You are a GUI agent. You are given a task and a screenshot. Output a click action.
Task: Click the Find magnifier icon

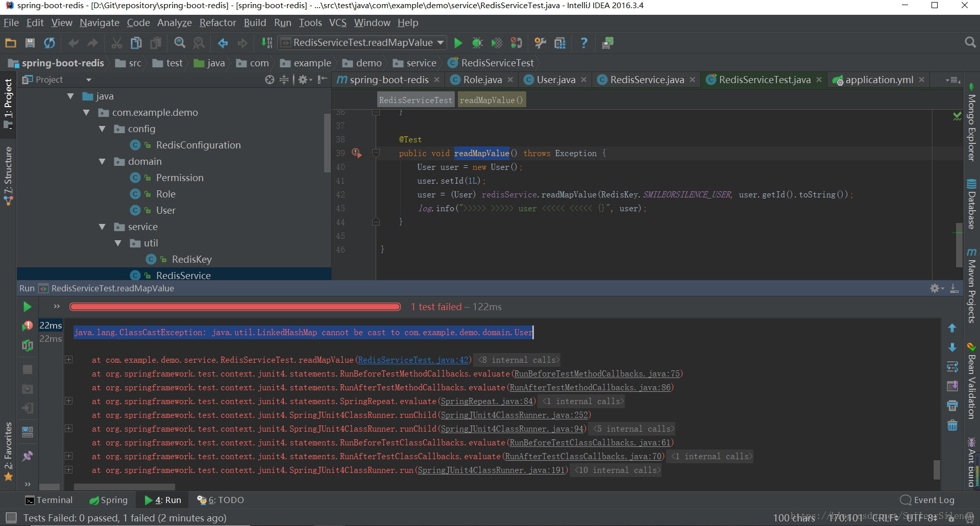(180, 43)
